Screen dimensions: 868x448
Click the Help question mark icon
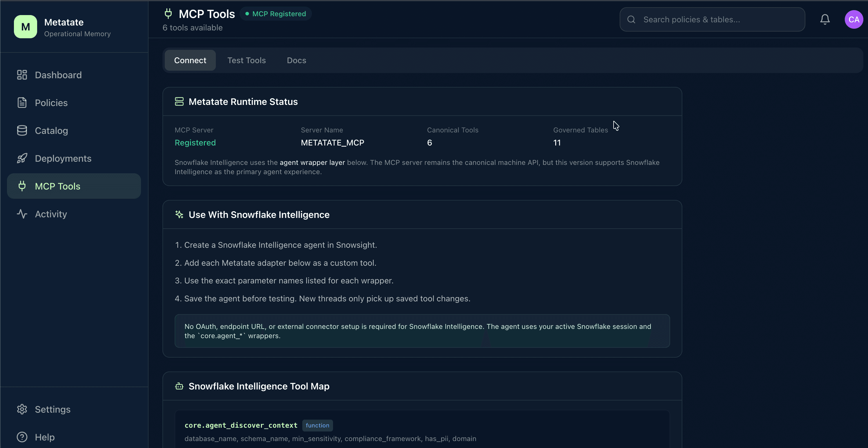tap(22, 437)
